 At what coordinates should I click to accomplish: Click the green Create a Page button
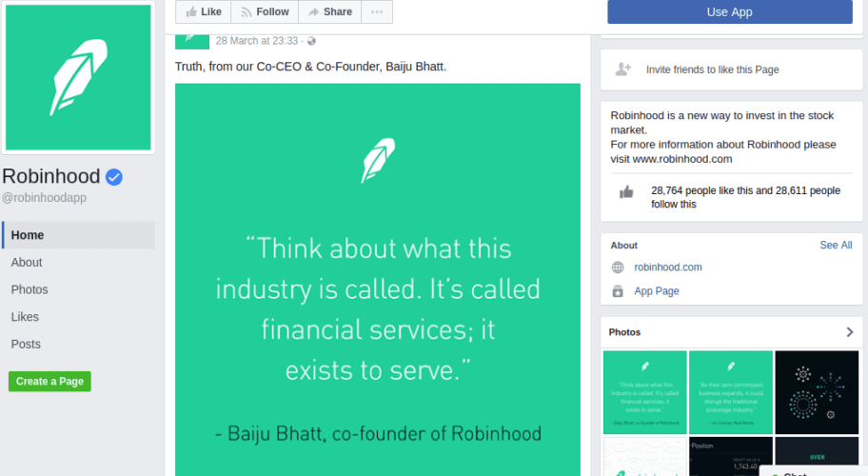[49, 381]
